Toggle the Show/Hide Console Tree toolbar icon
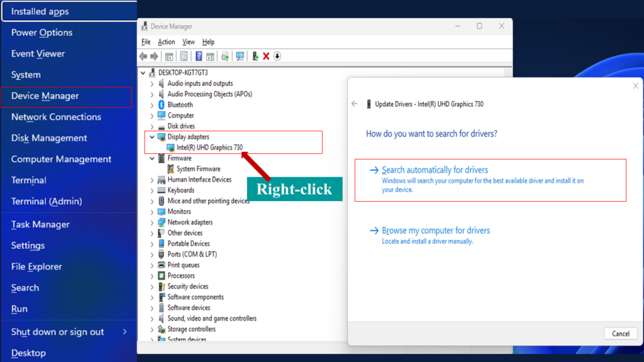644x362 pixels. [169, 56]
